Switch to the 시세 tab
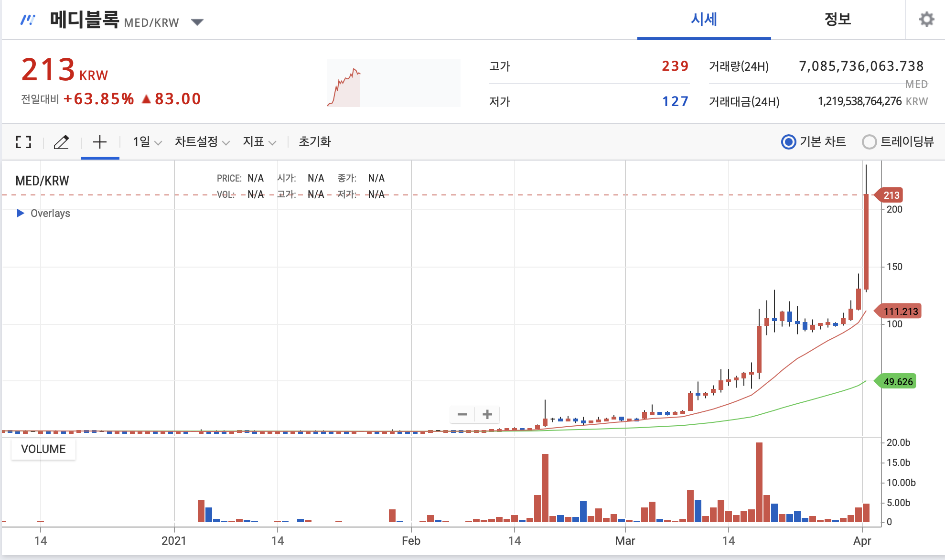This screenshot has height=560, width=945. (x=704, y=20)
